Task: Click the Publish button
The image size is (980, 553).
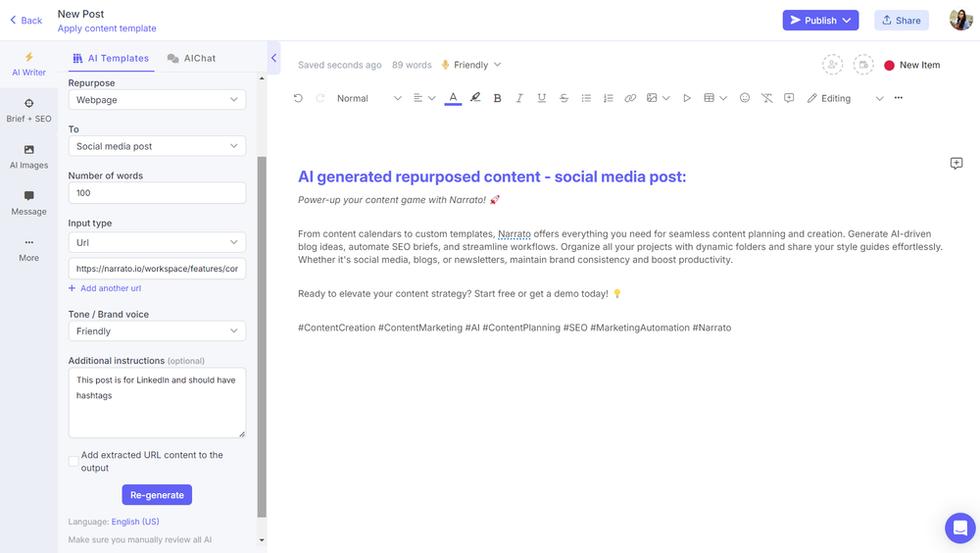Action: click(820, 20)
